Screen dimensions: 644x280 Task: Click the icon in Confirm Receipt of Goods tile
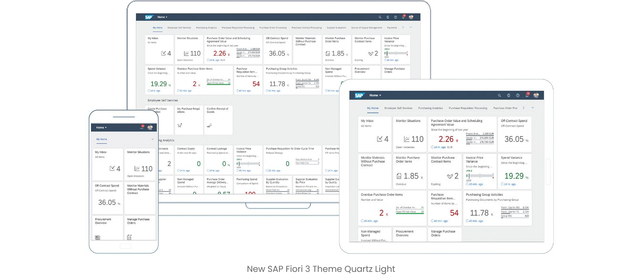coord(209,126)
